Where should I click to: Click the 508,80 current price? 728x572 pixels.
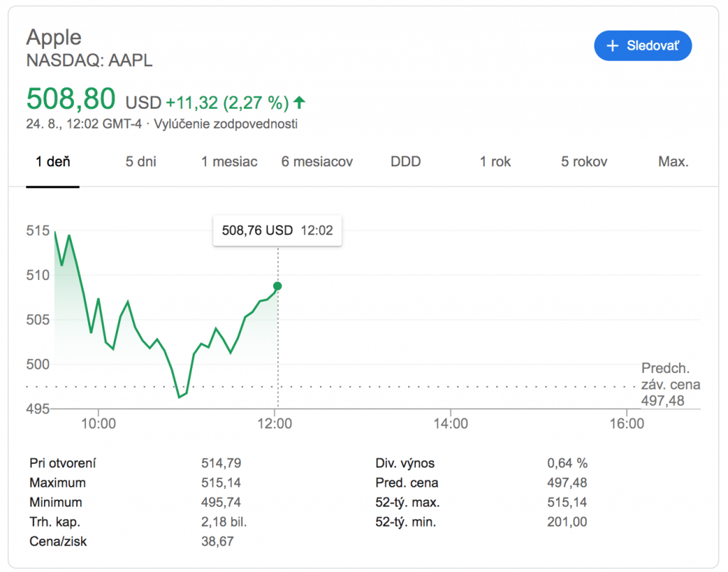[70, 99]
